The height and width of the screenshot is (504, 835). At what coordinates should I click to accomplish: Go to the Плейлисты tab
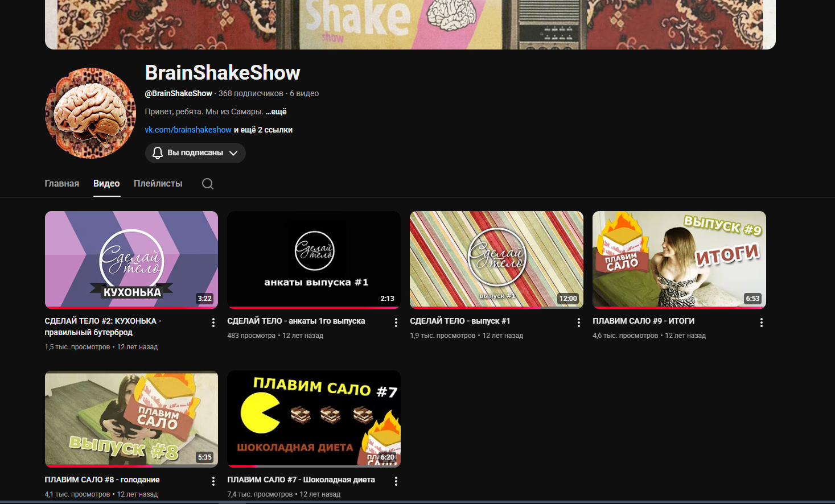tap(158, 184)
